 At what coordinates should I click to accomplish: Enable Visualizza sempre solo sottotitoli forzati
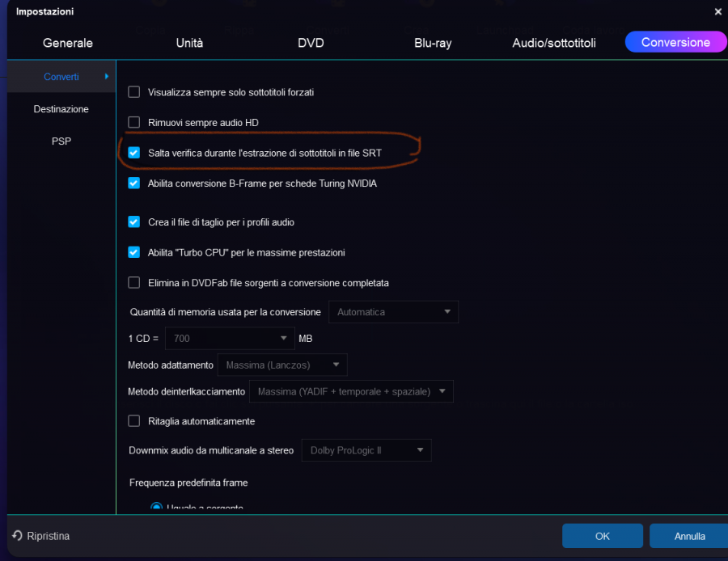pos(134,92)
